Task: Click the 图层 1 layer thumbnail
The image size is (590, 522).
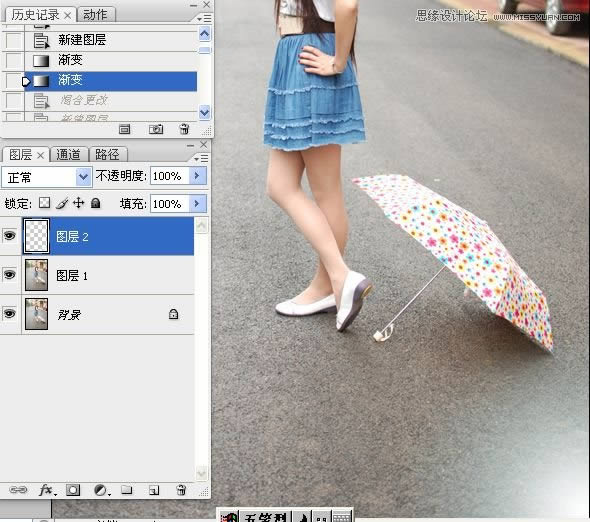Action: coord(36,275)
